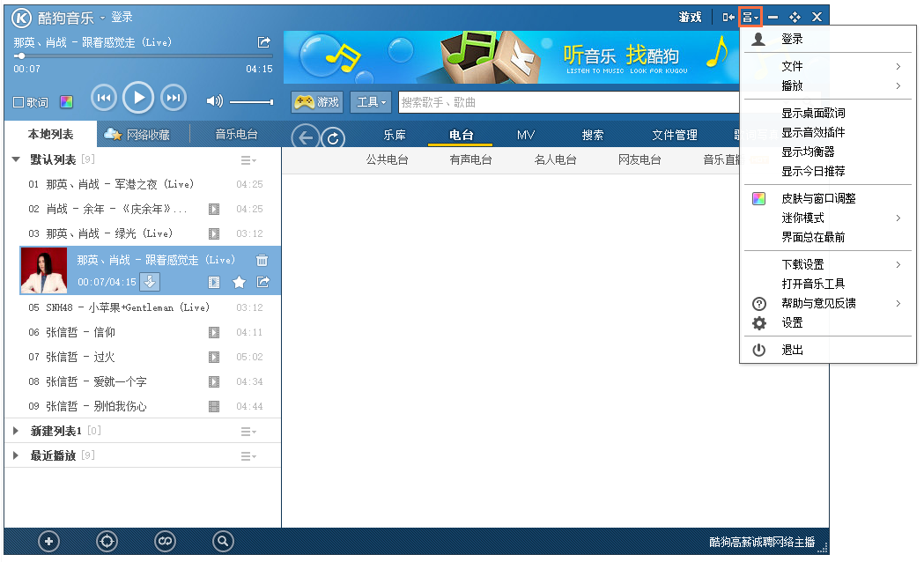Open 酷狗高薪诚聘网络主播 link
The height and width of the screenshot is (562, 924).
(x=762, y=542)
